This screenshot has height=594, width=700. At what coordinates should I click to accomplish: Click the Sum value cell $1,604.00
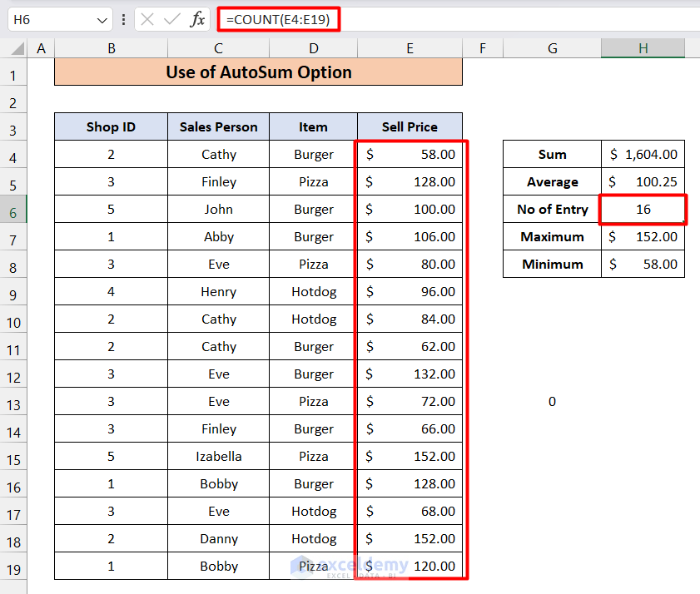click(x=643, y=155)
